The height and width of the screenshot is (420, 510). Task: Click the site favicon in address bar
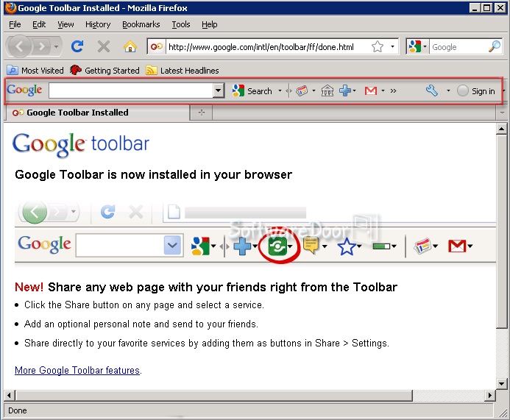coord(156,47)
